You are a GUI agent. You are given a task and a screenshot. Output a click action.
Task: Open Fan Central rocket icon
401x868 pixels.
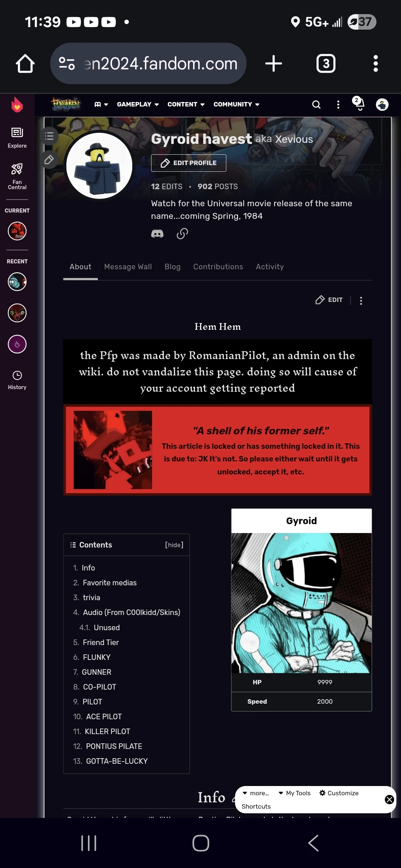(17, 176)
